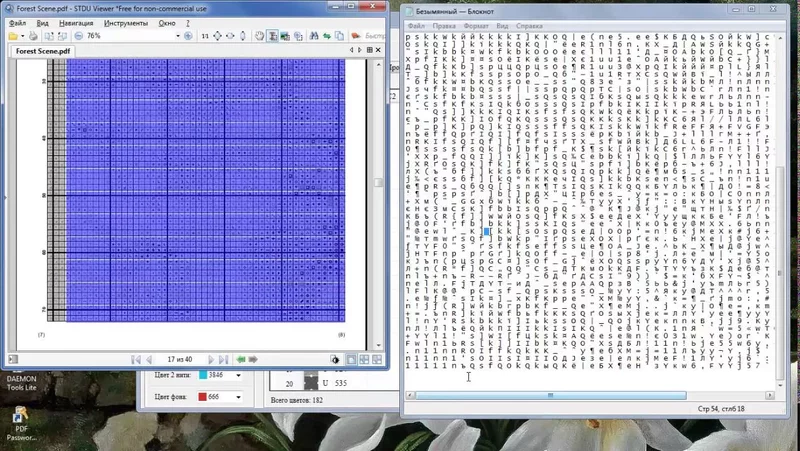This screenshot has width=800, height=451.
Task: Open the Цвет 2 нити 3846 dropdown
Action: click(x=238, y=375)
